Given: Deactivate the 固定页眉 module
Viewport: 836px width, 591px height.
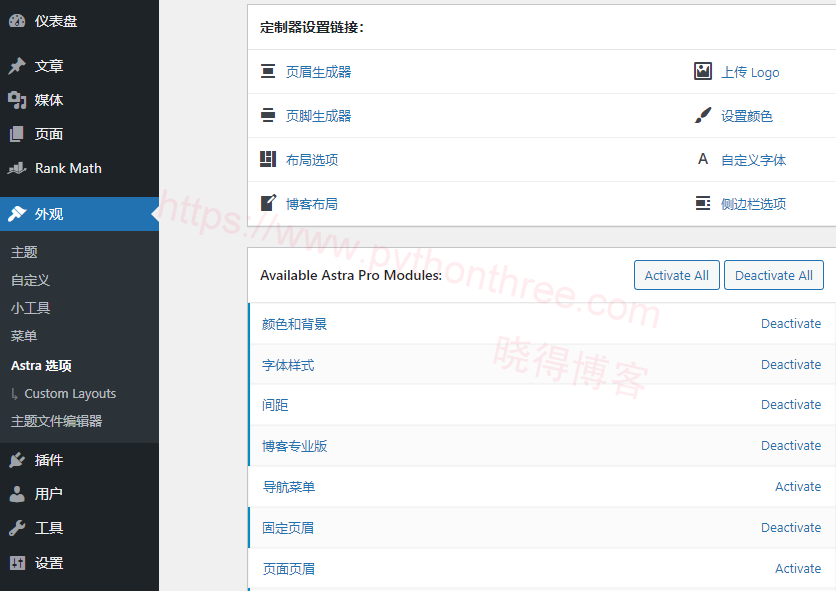Looking at the screenshot, I should tap(791, 528).
